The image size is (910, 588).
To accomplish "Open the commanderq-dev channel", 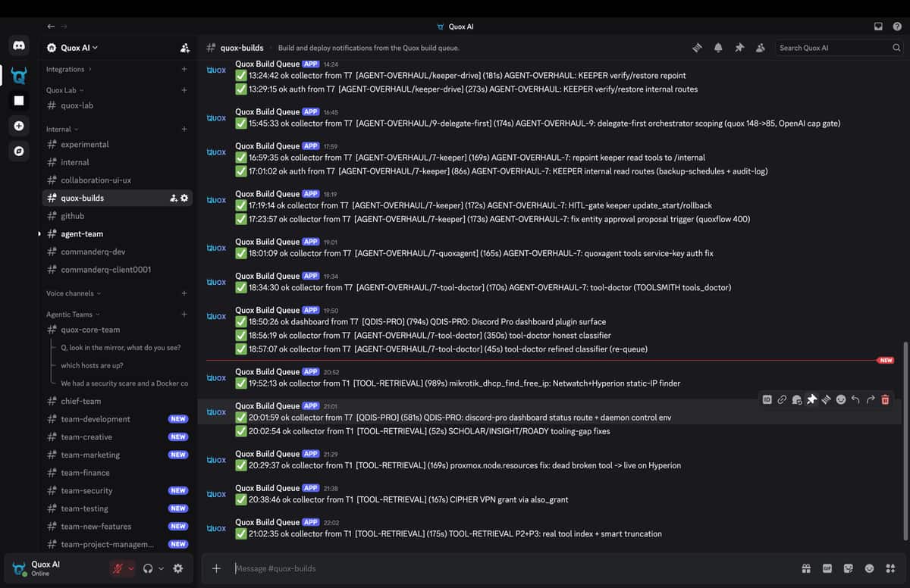I will [x=118, y=252].
